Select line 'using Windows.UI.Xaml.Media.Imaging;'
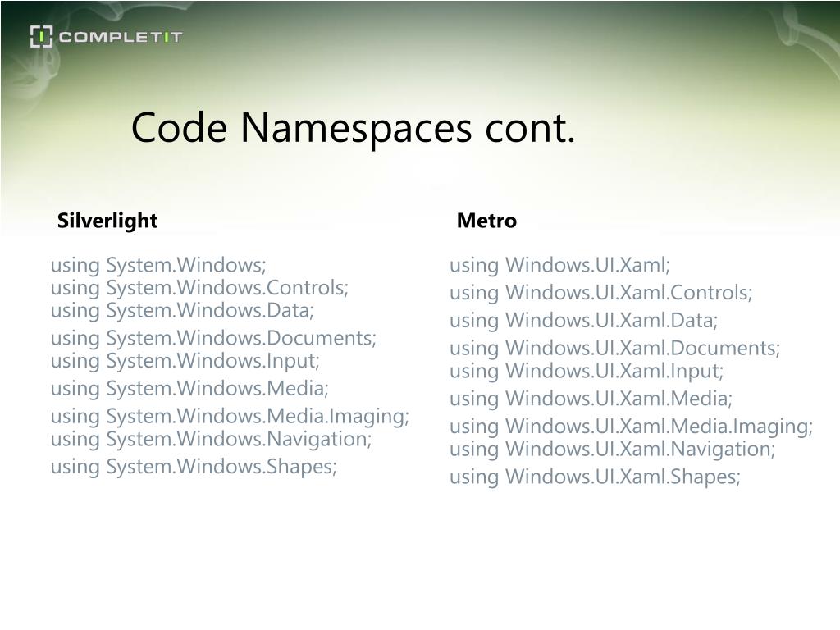Screen dimensions: 840x630 click(631, 427)
